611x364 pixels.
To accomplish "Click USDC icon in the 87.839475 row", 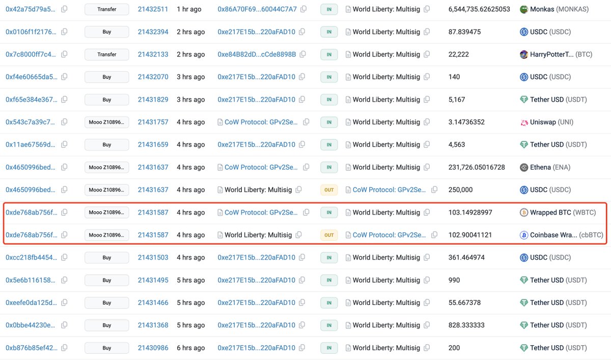I will 523,32.
